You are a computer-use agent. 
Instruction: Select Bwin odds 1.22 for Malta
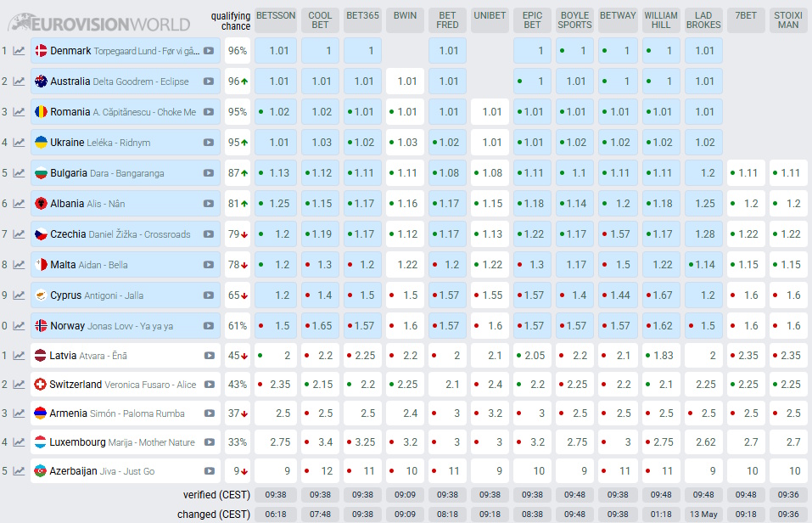(405, 265)
